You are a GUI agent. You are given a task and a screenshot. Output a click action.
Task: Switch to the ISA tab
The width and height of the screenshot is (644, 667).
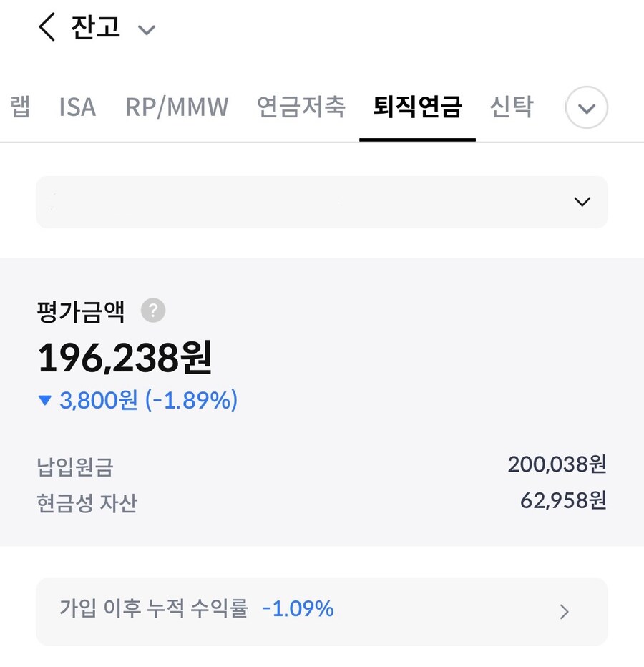pos(77,107)
